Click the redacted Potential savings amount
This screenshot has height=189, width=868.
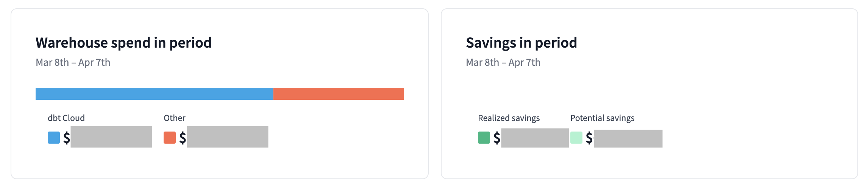[x=628, y=139]
